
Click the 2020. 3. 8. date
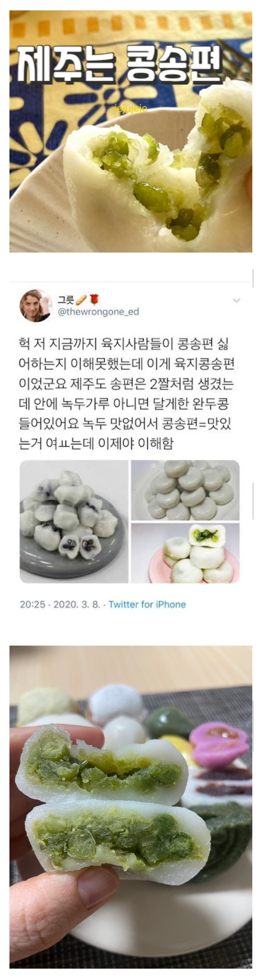pyautogui.click(x=76, y=604)
